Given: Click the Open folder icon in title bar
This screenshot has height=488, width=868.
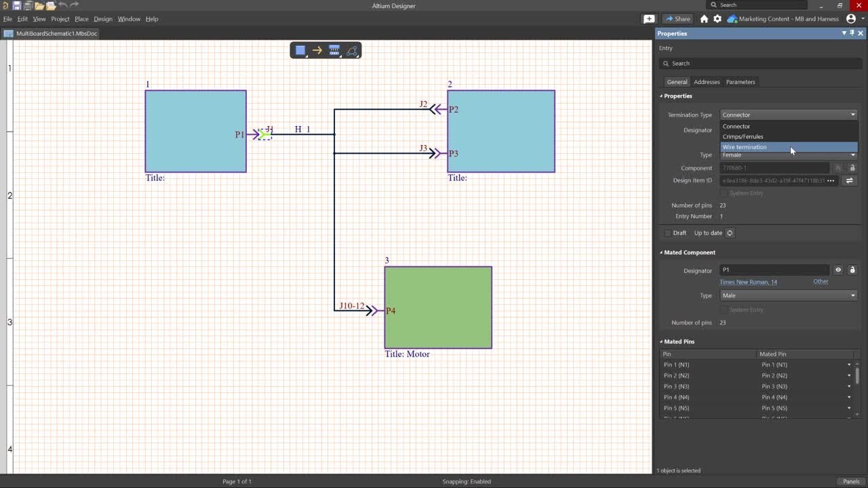Looking at the screenshot, I should pyautogui.click(x=39, y=5).
